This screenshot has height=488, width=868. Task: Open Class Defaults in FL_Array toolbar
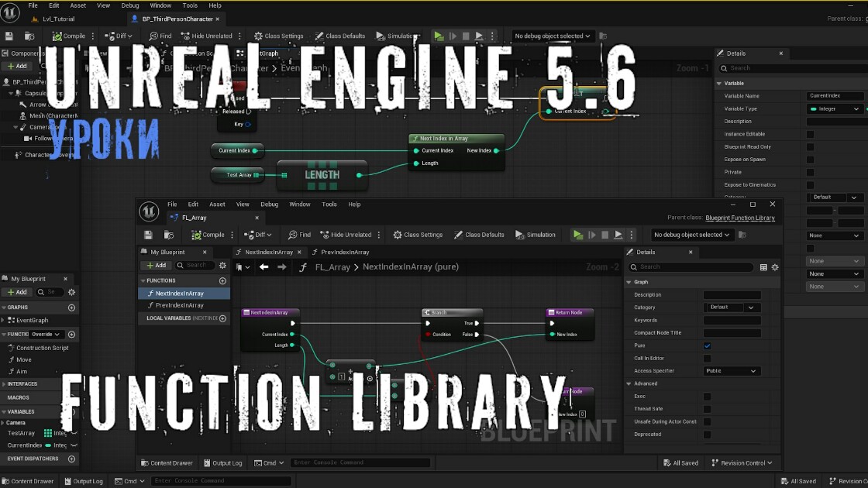coord(480,235)
